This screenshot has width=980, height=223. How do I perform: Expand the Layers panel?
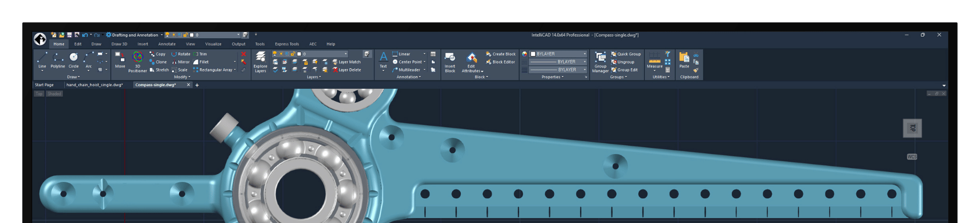tap(314, 77)
